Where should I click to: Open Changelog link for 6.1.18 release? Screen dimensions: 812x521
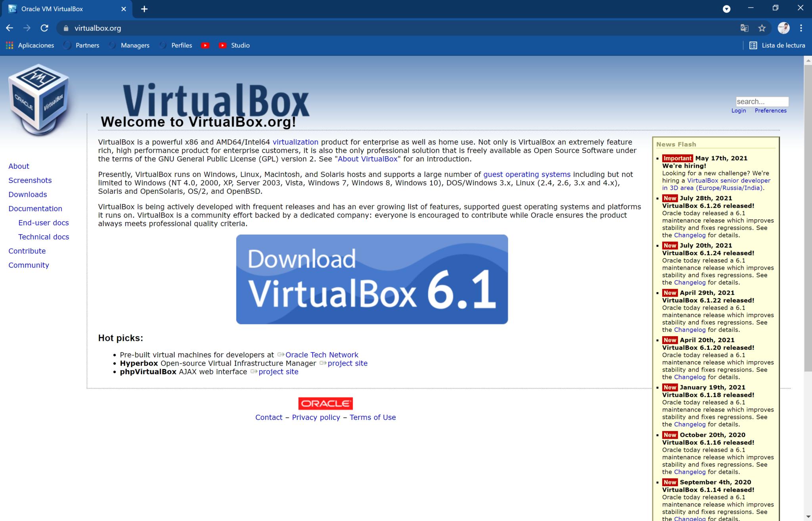pyautogui.click(x=690, y=424)
